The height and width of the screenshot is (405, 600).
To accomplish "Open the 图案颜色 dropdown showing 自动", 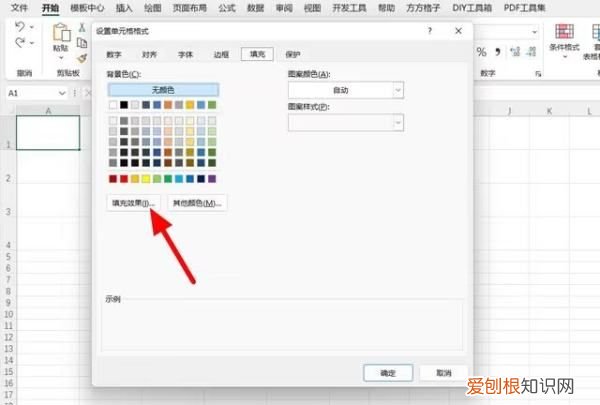I will (346, 90).
